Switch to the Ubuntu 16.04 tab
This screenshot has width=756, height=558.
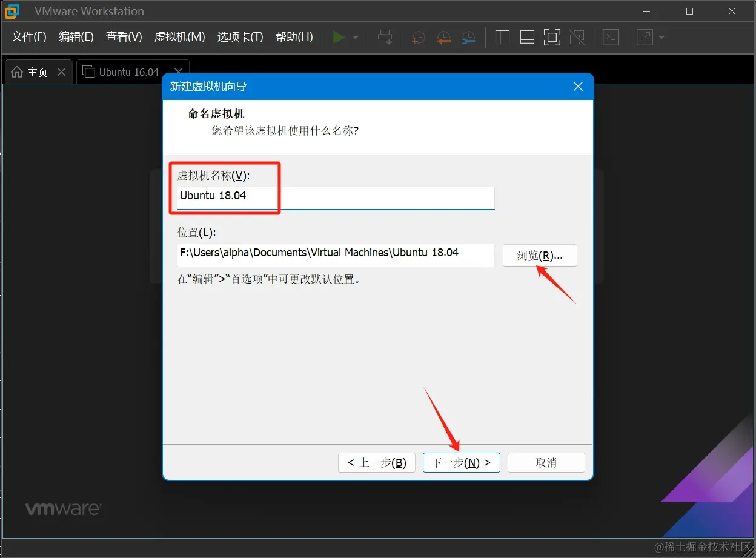pos(132,71)
